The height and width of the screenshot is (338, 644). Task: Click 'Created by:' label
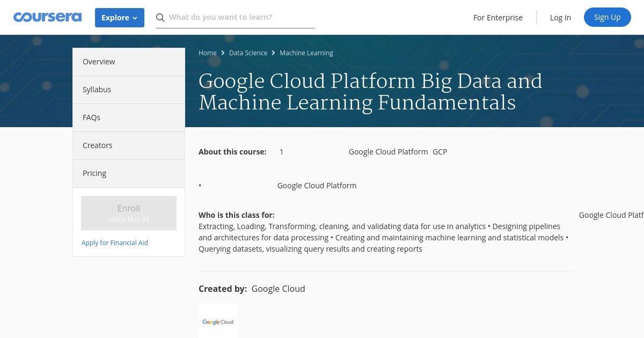click(x=223, y=289)
